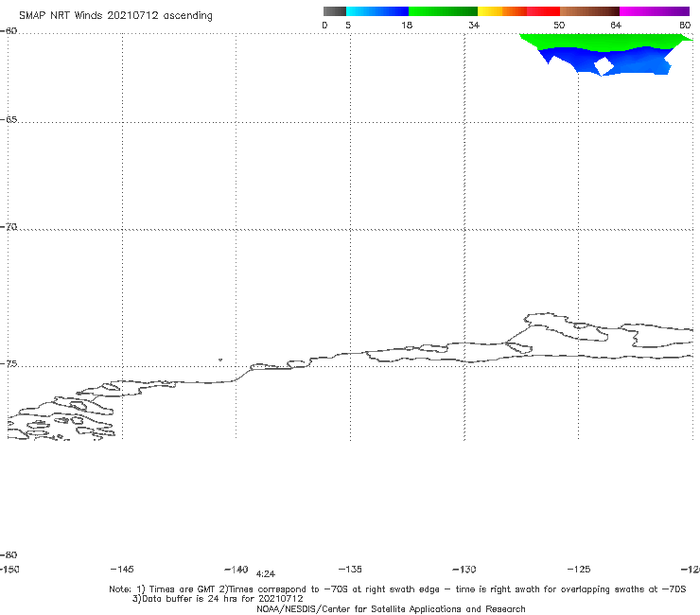Click the note about the 24 hr data buffer
700x615 pixels.
(218, 599)
